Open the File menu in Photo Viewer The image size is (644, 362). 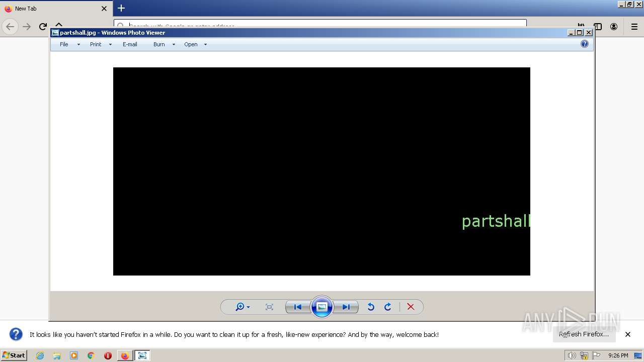(64, 44)
